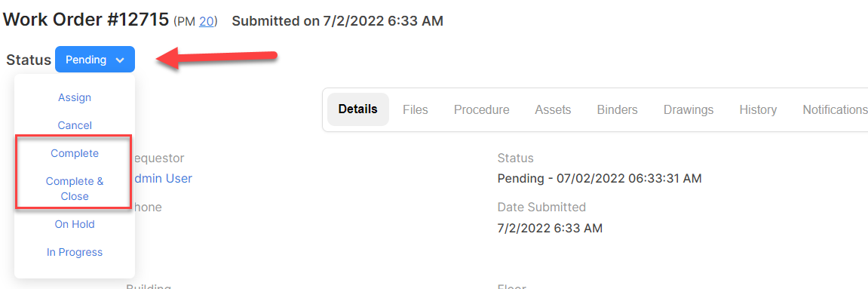
Task: Select Assign from the status menu
Action: pyautogui.click(x=75, y=97)
